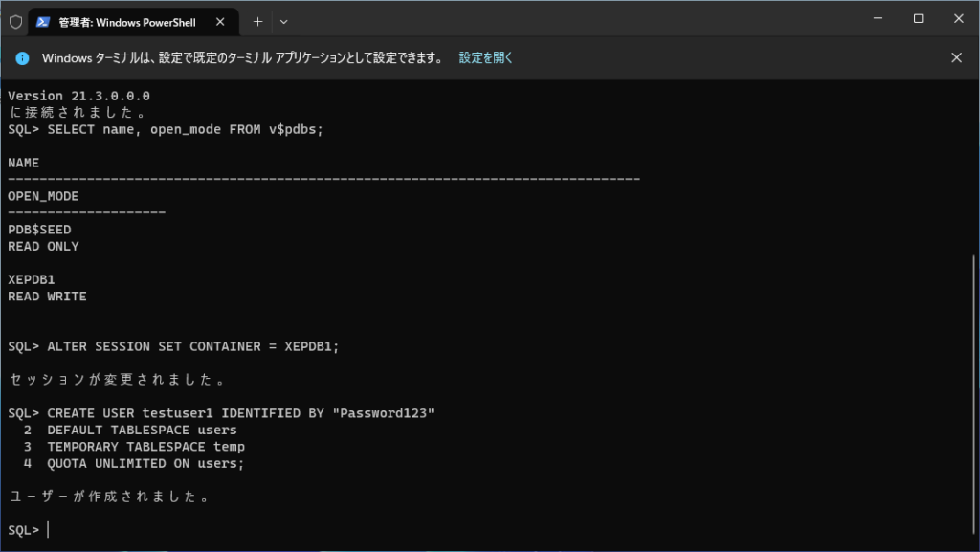Open the 設定を開く link
Image resolution: width=980 pixels, height=552 pixels.
486,58
